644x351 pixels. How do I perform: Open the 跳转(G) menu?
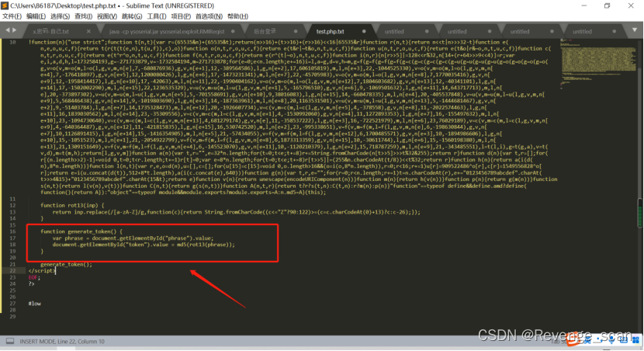click(x=132, y=16)
